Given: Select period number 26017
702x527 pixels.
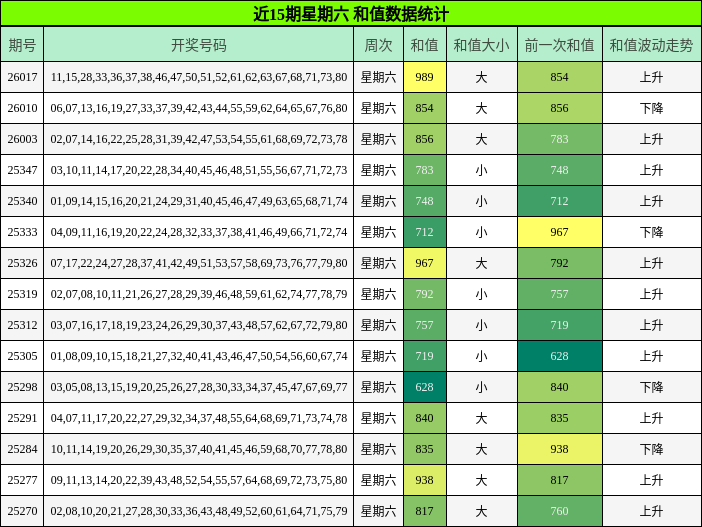Looking at the screenshot, I should (x=22, y=77).
